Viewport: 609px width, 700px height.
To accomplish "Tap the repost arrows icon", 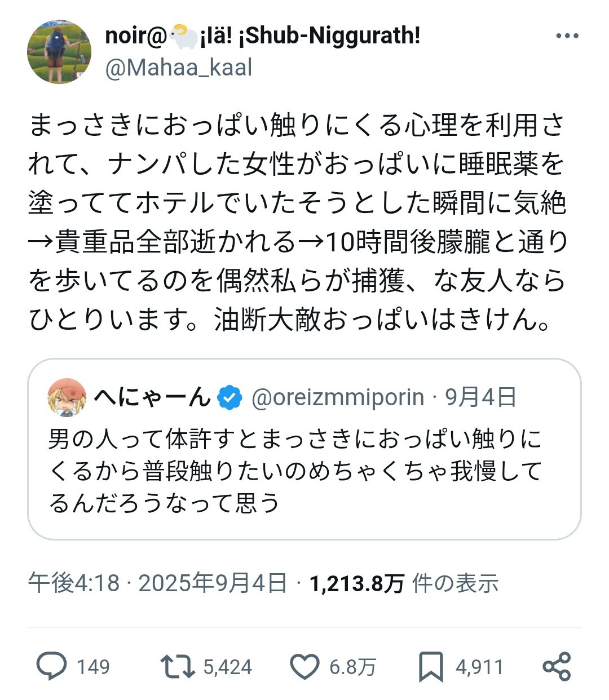I will click(x=177, y=666).
